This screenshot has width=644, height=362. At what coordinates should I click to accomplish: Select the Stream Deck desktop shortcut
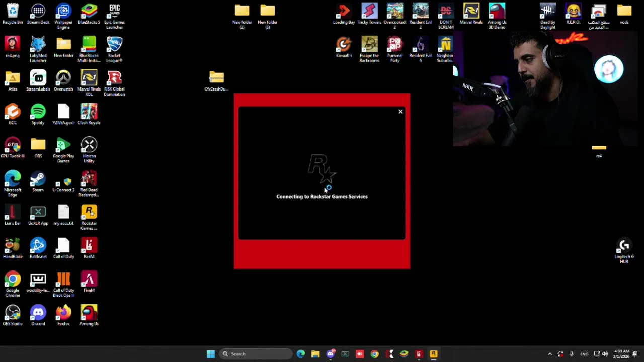point(38,14)
